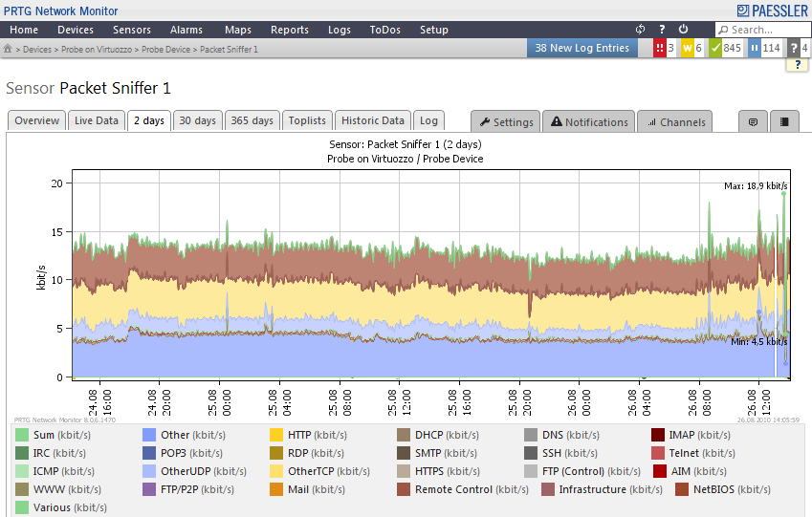Open the Toplists tab
The width and height of the screenshot is (812, 517).
pyautogui.click(x=307, y=120)
